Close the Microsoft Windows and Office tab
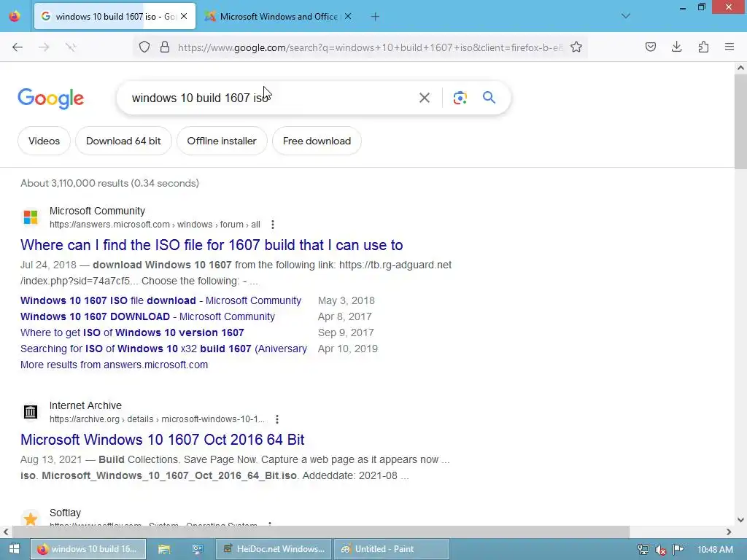This screenshot has height=560, width=747. [x=348, y=16]
